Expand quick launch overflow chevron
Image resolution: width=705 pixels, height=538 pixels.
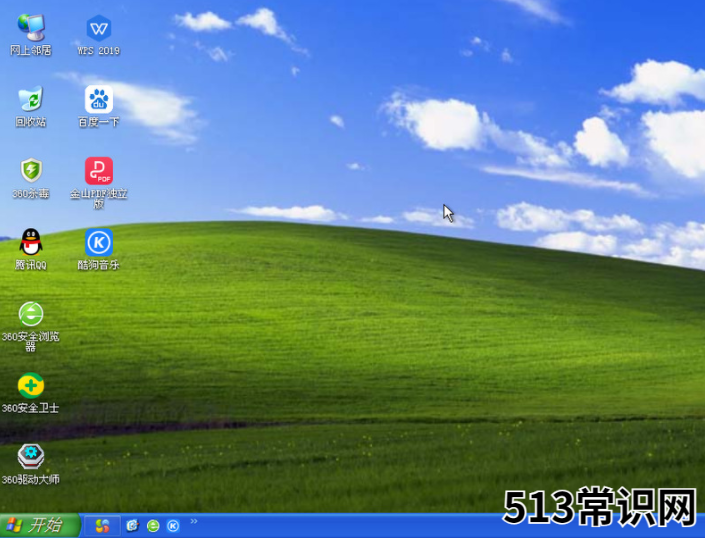194,521
